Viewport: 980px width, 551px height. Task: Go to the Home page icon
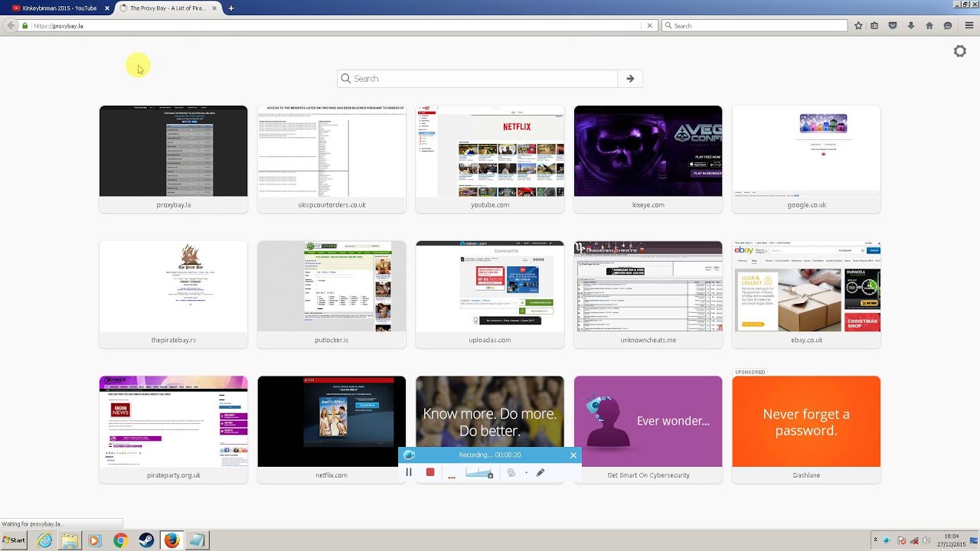929,25
